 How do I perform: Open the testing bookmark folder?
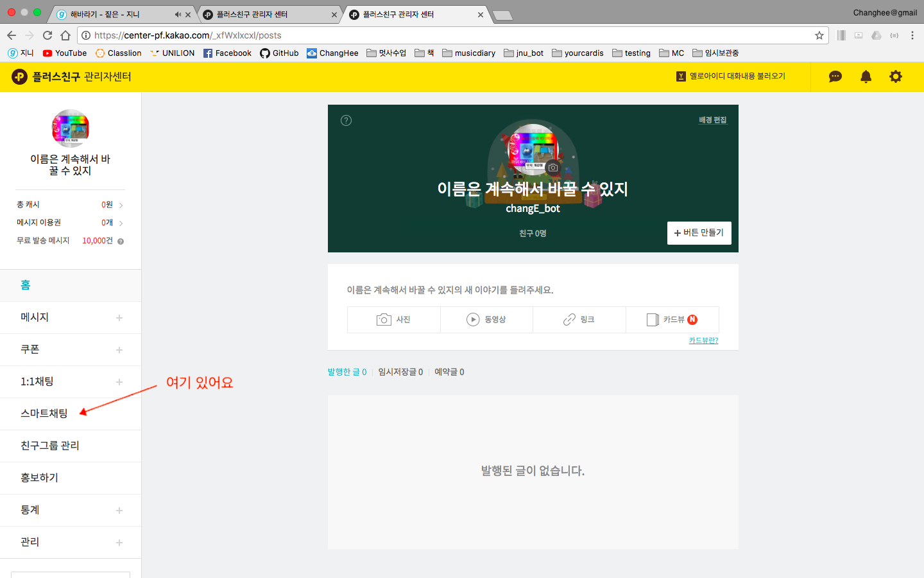(631, 53)
